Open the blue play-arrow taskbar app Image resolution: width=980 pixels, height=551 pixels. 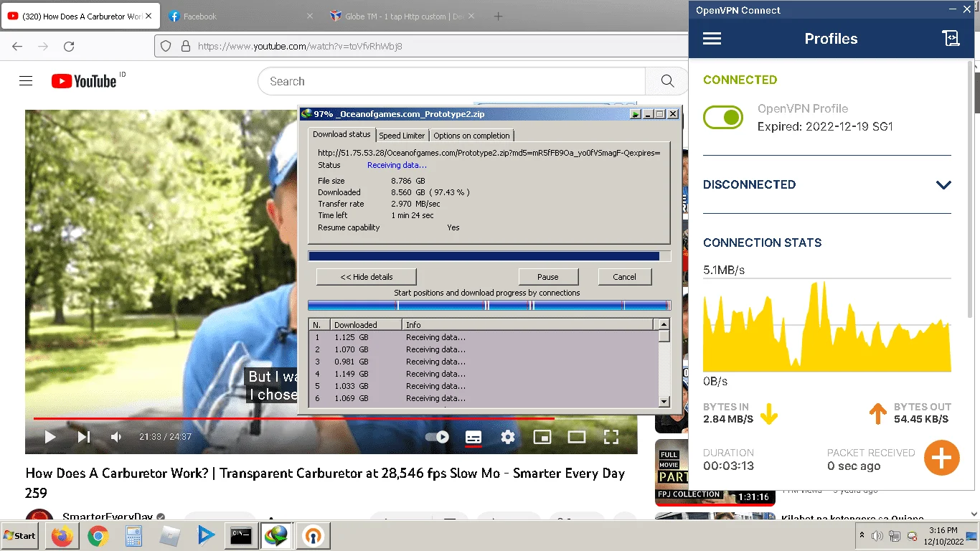205,536
